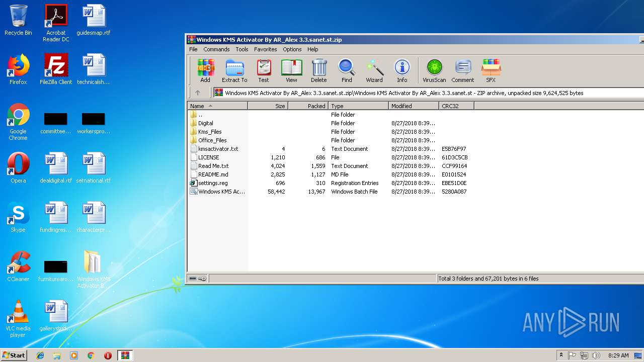Image resolution: width=644 pixels, height=362 pixels.
Task: Click the drive/key status bar icon
Action: 197,279
